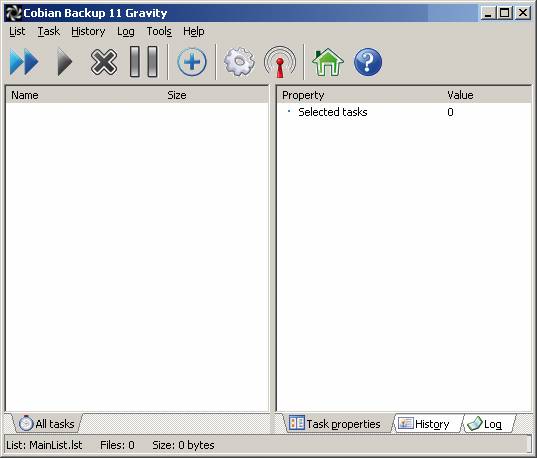Click the red antenna remote client icon
The width and height of the screenshot is (537, 458).
280,62
